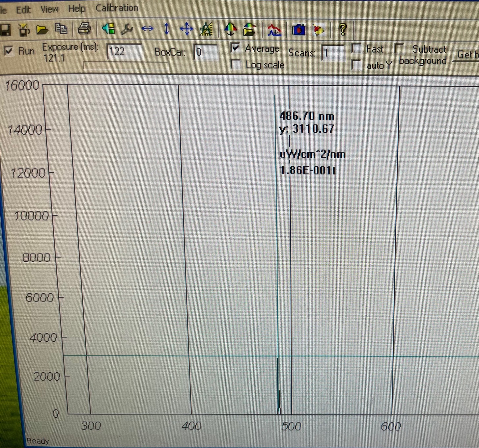Screen dimensions: 479x448
Task: Open help with the question mark icon
Action: tap(343, 29)
